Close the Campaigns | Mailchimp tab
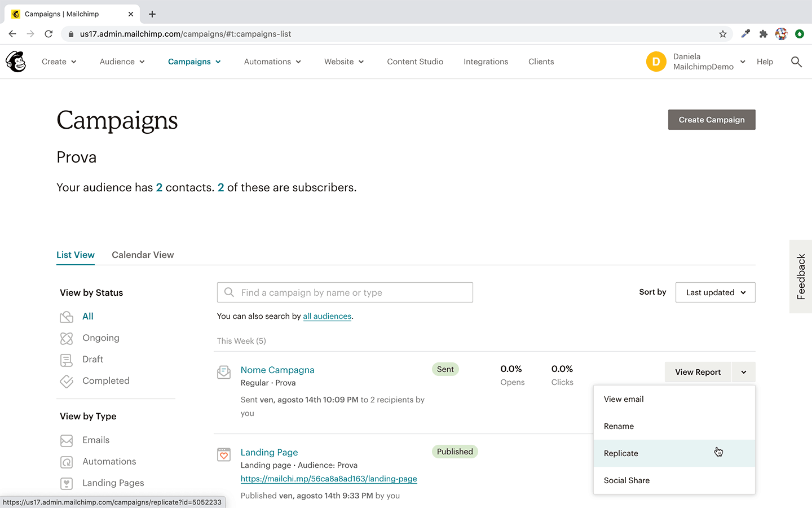The width and height of the screenshot is (812, 508). coord(131,14)
